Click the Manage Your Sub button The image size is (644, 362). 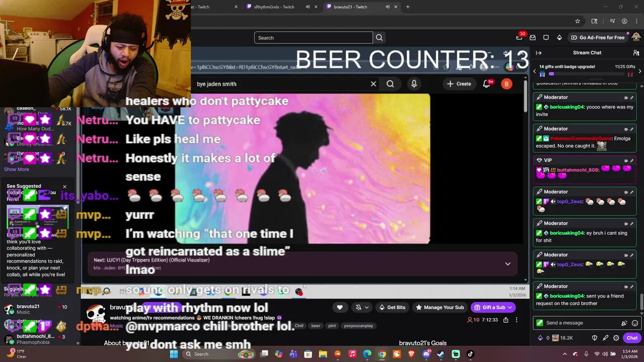point(440,307)
